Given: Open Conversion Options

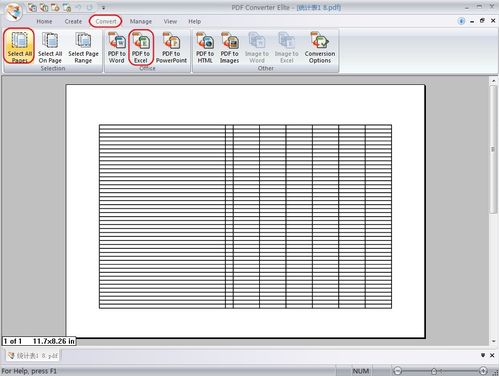Looking at the screenshot, I should coord(320,47).
